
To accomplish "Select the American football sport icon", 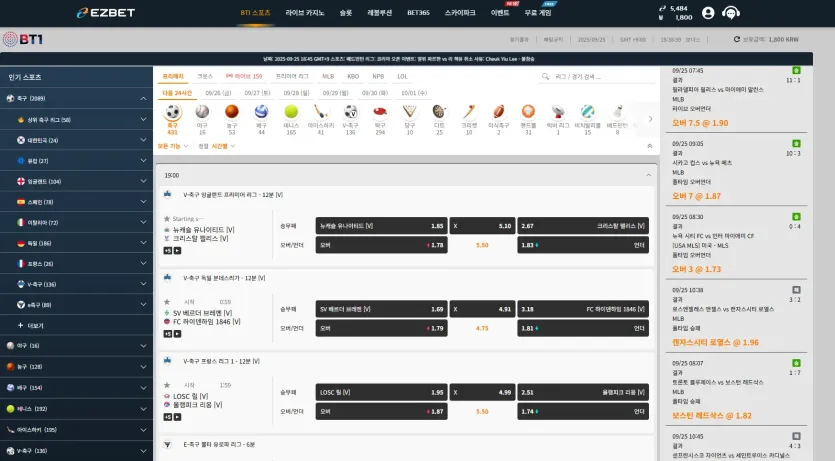I will click(x=498, y=111).
